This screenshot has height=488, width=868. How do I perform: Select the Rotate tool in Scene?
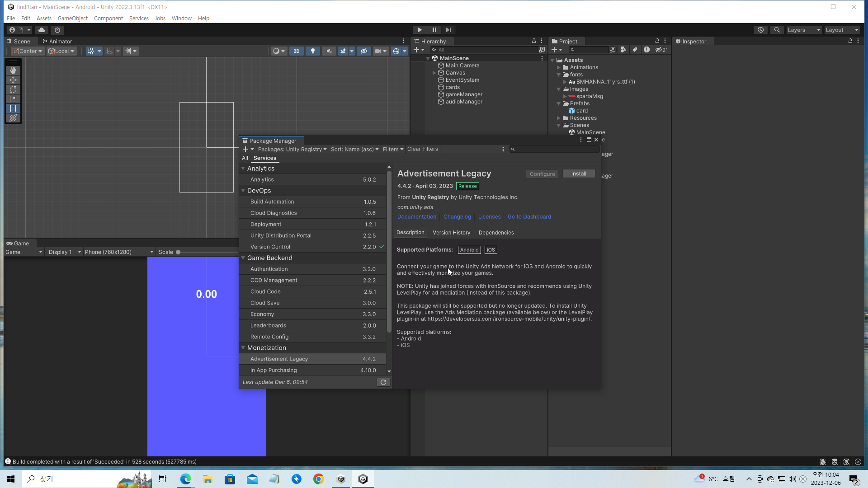pyautogui.click(x=13, y=89)
